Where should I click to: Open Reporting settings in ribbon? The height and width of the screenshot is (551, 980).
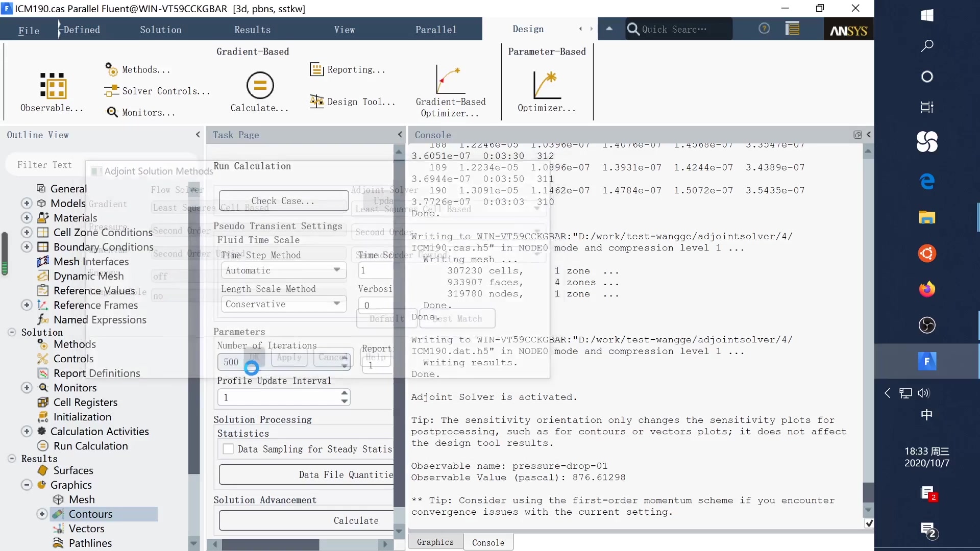click(x=348, y=70)
